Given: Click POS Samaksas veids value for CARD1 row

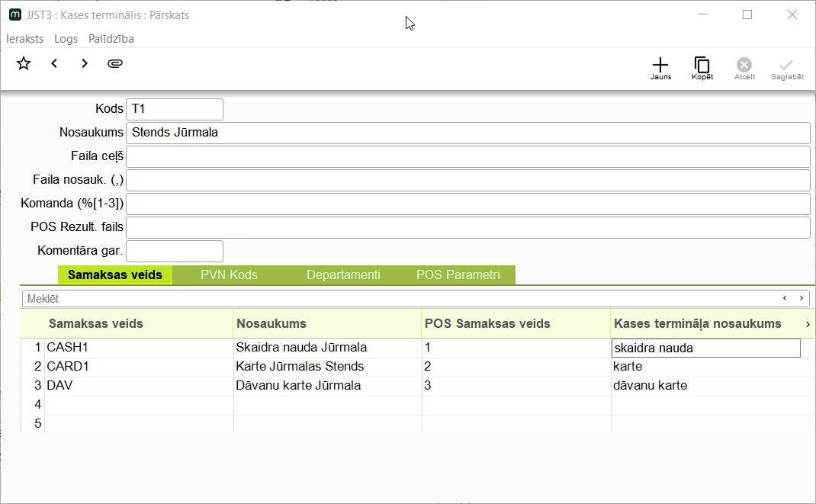Looking at the screenshot, I should 516,367.
